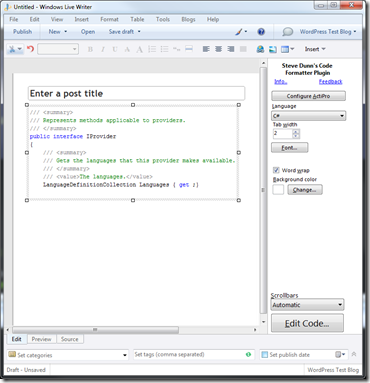Expand the Save draft dropdown arrow
Image resolution: width=370 pixels, height=383 pixels.
[139, 32]
